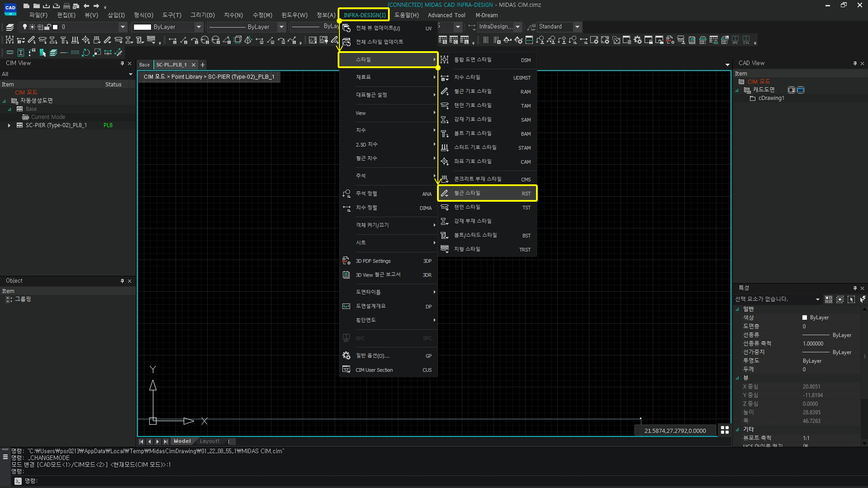Image resolution: width=868 pixels, height=488 pixels.
Task: Toggle blue view icon beside 캐드도면
Action: (801, 90)
